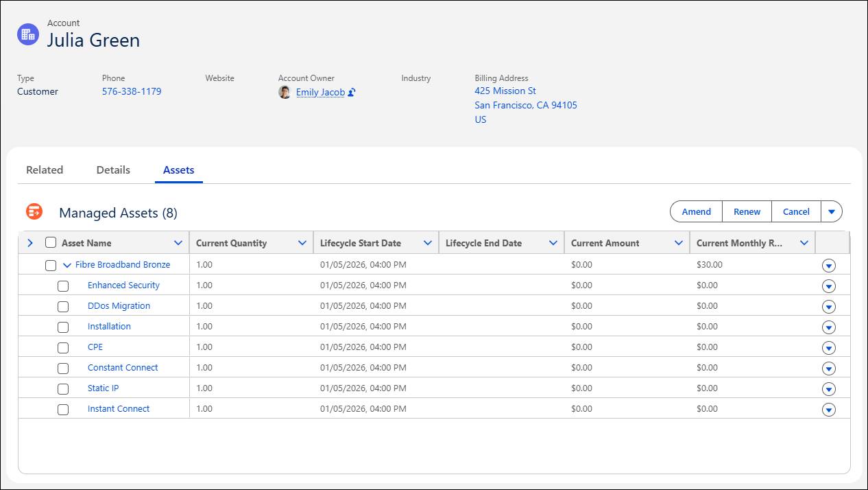Open row actions for Fibre Broadband Bronze
Screen dimensions: 868x490
coord(829,266)
